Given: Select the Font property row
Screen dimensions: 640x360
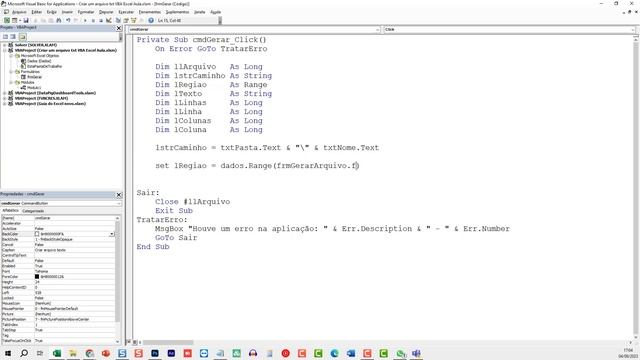Looking at the screenshot, I should coord(58,271).
